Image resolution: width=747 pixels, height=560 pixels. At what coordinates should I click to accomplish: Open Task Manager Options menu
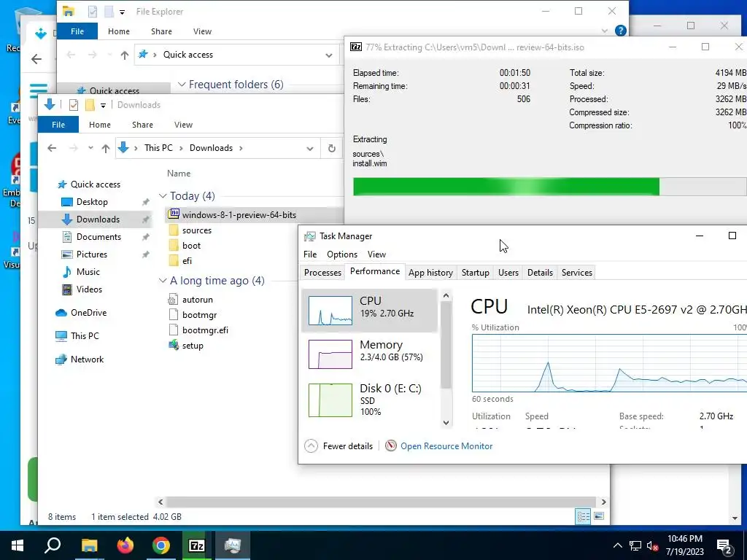(x=342, y=254)
